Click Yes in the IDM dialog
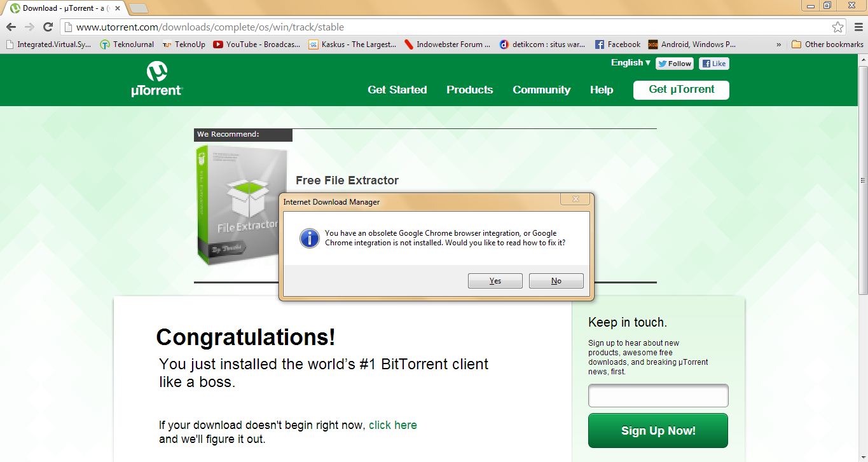This screenshot has width=868, height=462. [x=495, y=281]
